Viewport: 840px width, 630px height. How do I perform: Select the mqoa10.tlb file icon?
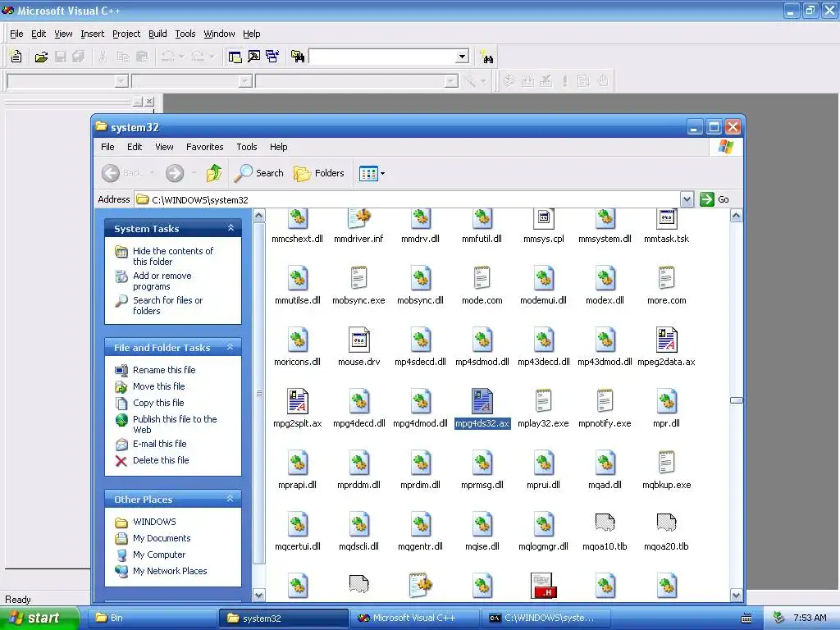(x=605, y=523)
